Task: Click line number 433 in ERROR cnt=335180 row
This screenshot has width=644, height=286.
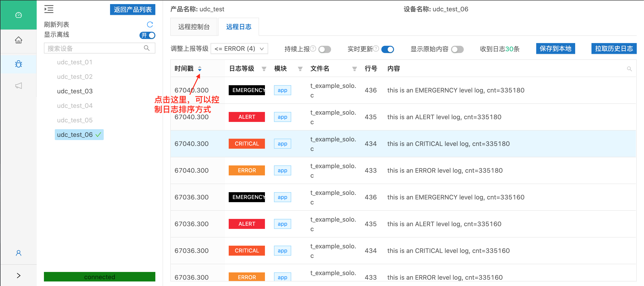Action: click(370, 171)
